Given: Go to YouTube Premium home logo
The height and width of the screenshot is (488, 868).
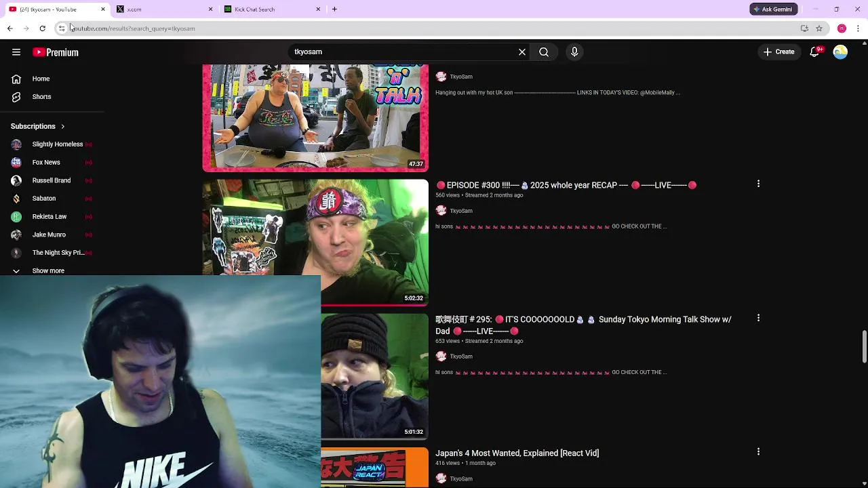Looking at the screenshot, I should 56,52.
